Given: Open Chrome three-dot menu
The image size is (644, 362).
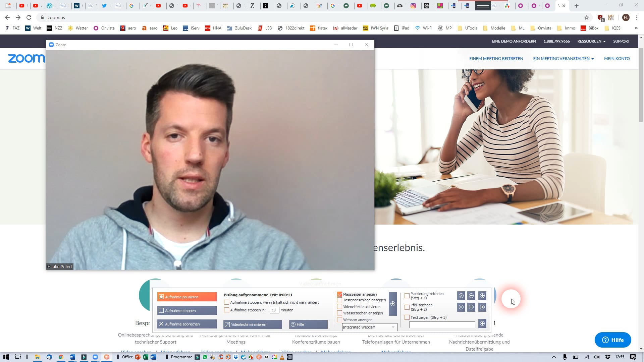Looking at the screenshot, I should coord(637,17).
